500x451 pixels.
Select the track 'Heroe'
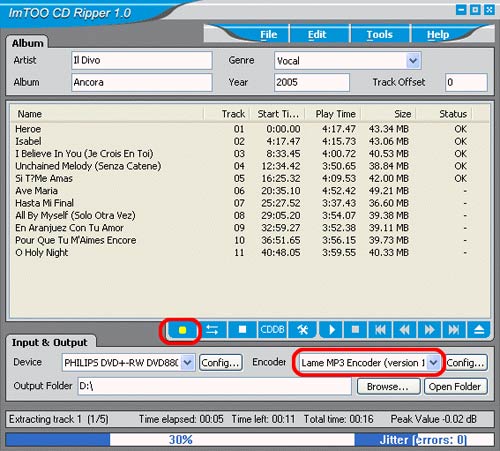point(28,129)
